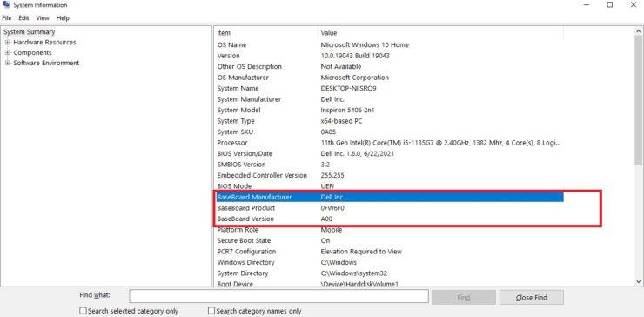The image size is (644, 317).
Task: Click the value Inspiron 5406 2n1
Action: point(347,111)
